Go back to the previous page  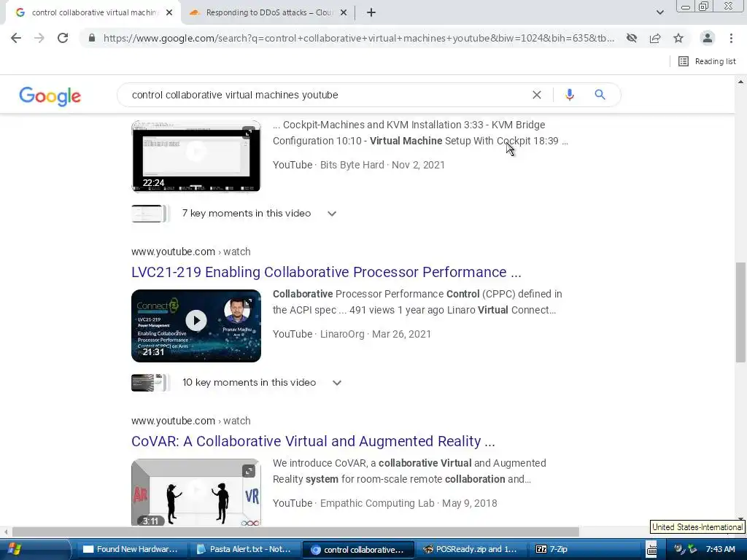click(x=16, y=38)
